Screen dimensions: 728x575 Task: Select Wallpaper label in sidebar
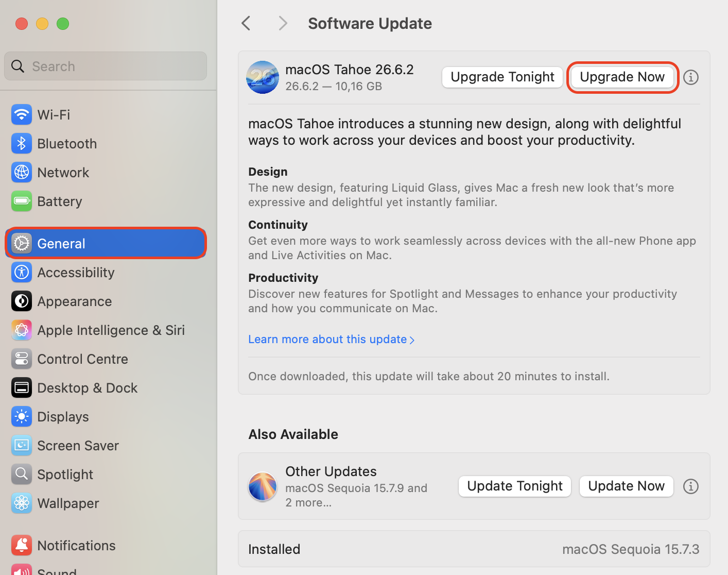pos(68,503)
